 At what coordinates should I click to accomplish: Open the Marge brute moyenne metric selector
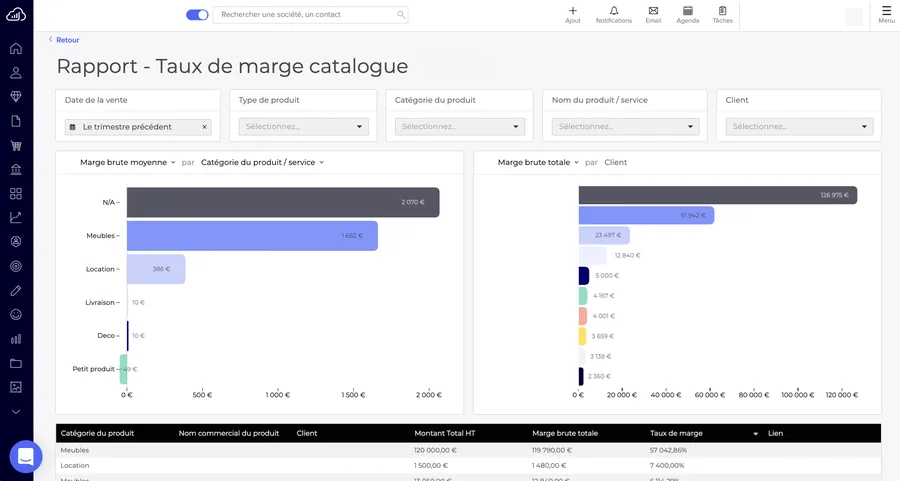[x=127, y=162]
